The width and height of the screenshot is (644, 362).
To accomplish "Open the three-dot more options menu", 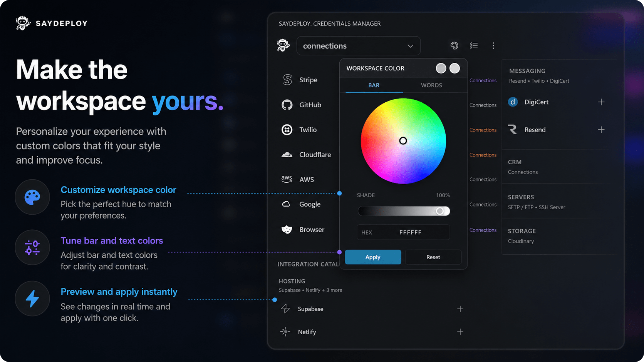I will pos(493,45).
